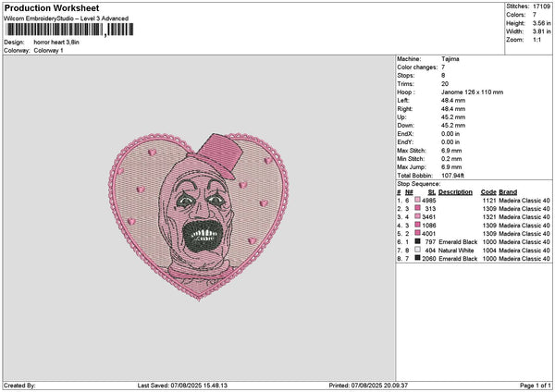555x392 pixels.
Task: Select the Total Bobbin value 107.94ft
Action: pyautogui.click(x=452, y=176)
